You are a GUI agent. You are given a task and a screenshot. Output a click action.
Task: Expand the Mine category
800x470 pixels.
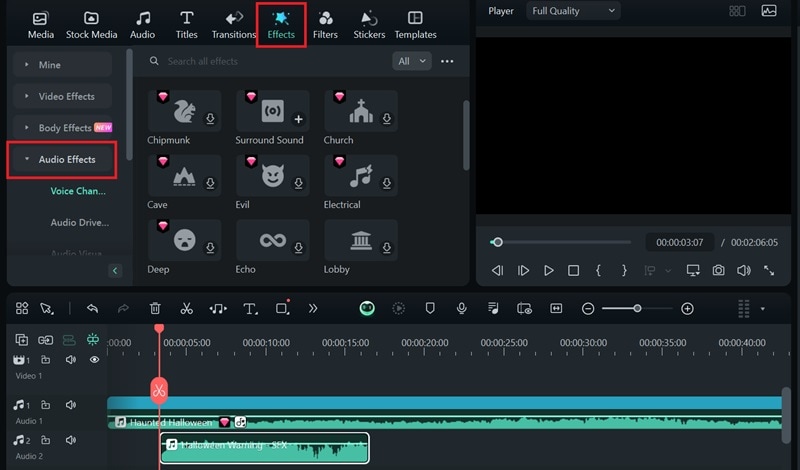(x=62, y=65)
